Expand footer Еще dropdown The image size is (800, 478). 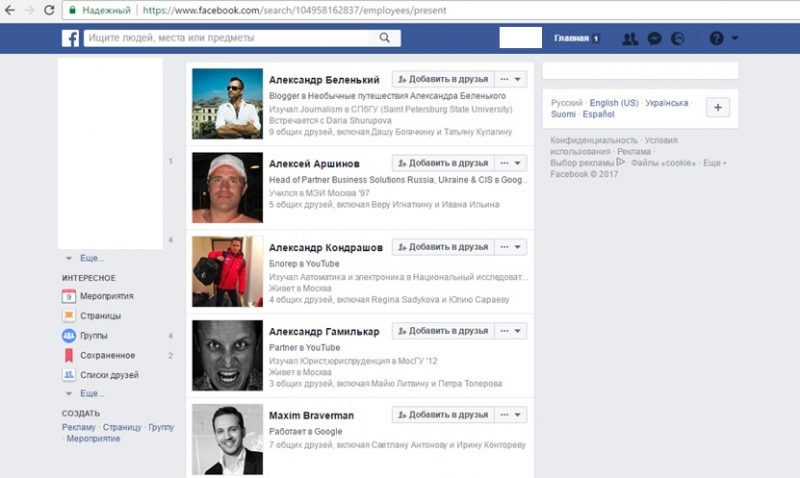click(714, 163)
